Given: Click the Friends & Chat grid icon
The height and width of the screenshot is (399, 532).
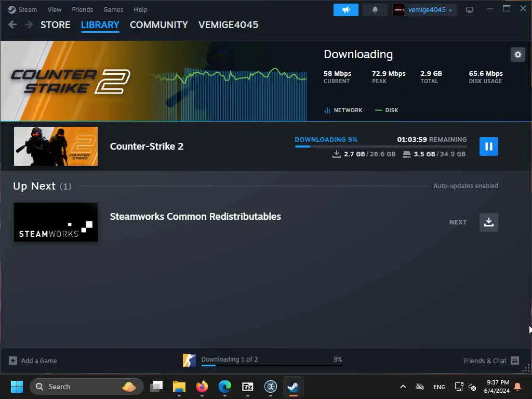Looking at the screenshot, I should tap(515, 361).
